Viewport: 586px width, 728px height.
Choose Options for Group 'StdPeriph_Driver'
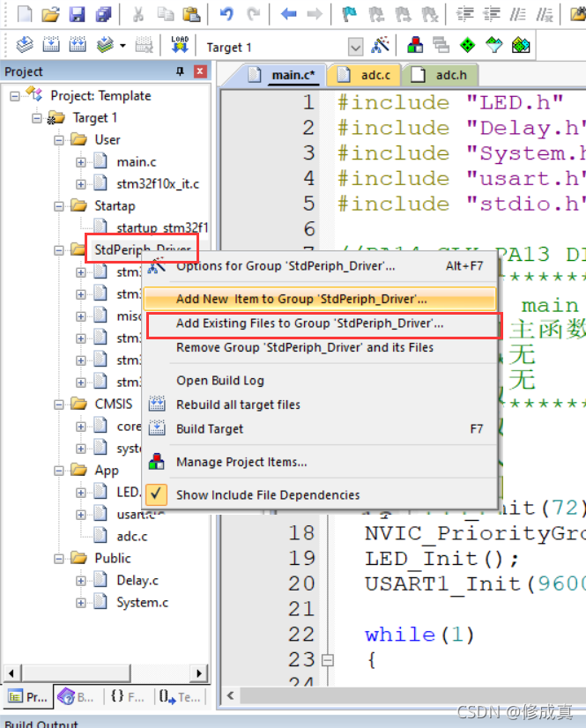[320, 266]
